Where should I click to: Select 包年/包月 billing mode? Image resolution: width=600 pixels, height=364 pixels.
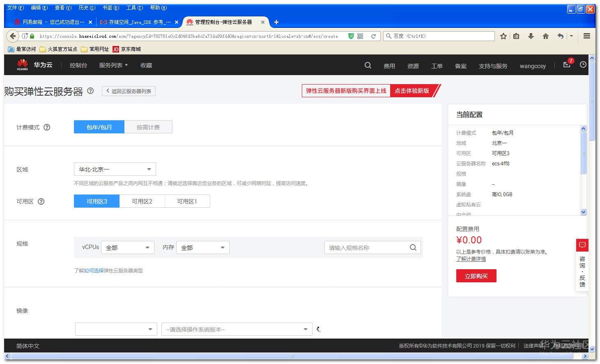click(x=99, y=127)
